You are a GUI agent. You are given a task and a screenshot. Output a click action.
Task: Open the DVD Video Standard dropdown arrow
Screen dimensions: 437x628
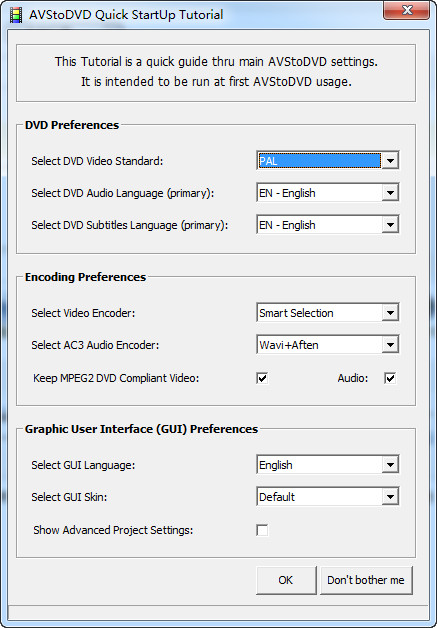[x=390, y=161]
